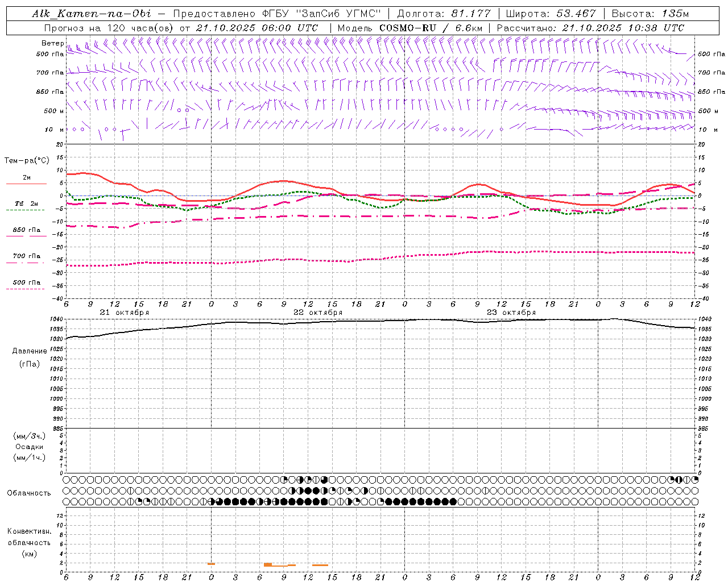Click the longitude value Долгота: 81.177
728x582 pixels.
click(444, 14)
